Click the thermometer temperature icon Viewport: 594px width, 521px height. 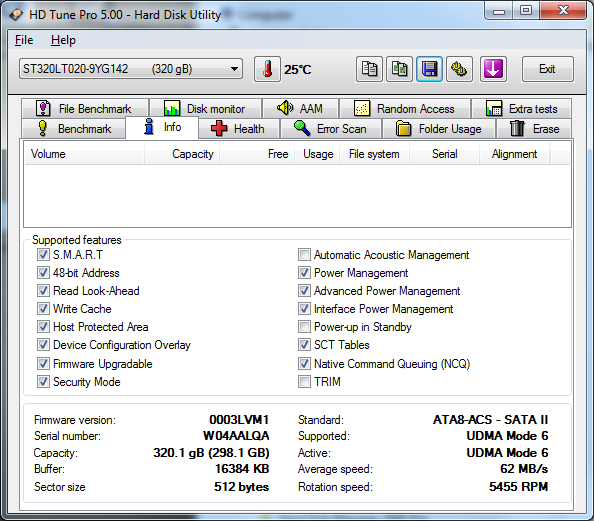[x=267, y=69]
